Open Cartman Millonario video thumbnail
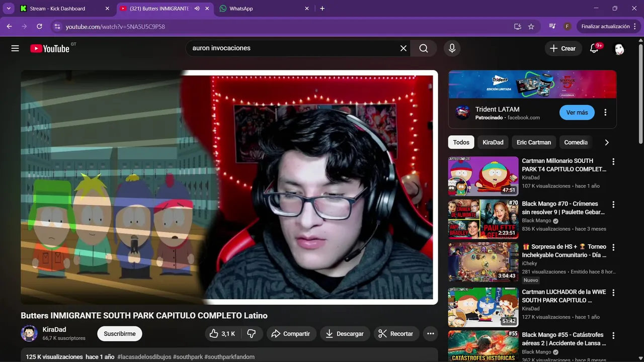The width and height of the screenshot is (644, 362). tap(483, 176)
